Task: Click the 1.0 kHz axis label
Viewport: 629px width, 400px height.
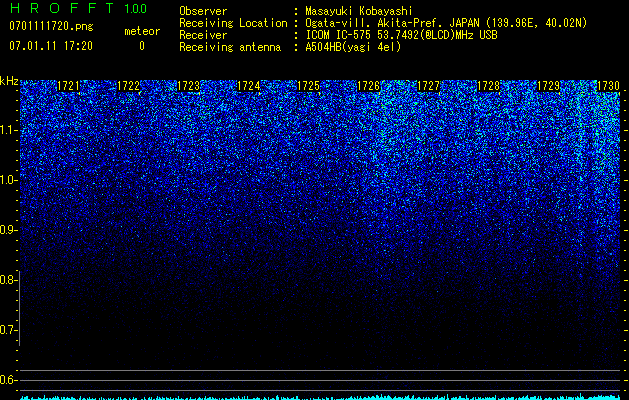Action: pyautogui.click(x=8, y=180)
